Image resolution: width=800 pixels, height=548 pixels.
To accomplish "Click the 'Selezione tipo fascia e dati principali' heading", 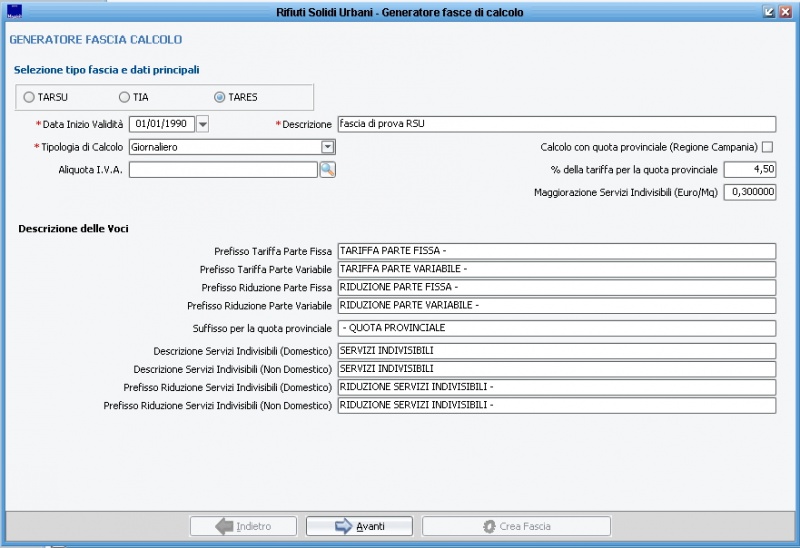I will point(107,70).
